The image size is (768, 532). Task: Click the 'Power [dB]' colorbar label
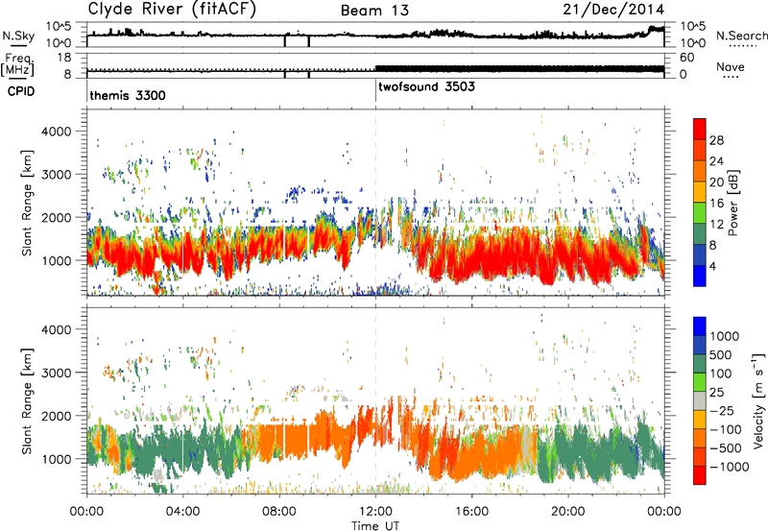(x=732, y=203)
